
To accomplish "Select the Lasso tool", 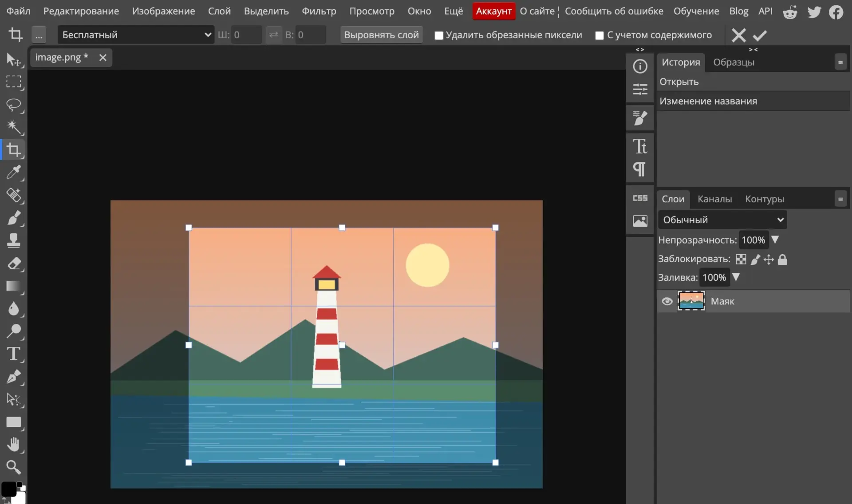I will click(x=14, y=105).
